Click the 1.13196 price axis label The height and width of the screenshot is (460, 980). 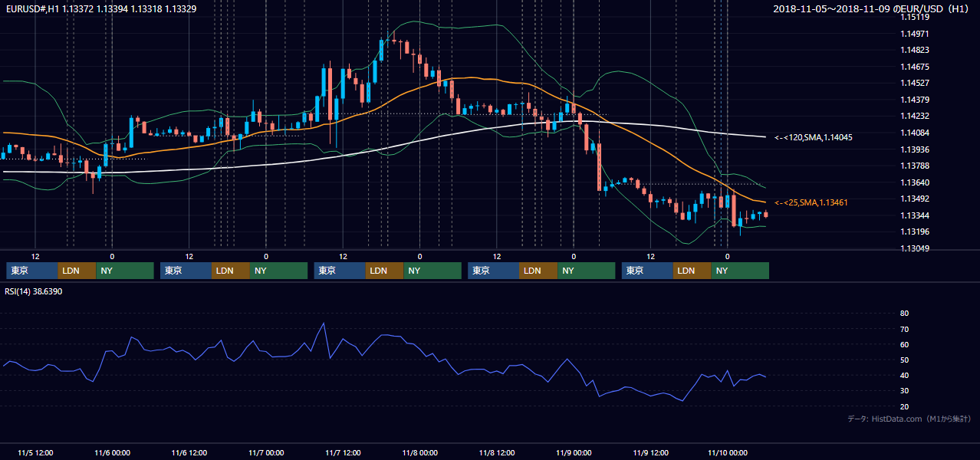[915, 232]
